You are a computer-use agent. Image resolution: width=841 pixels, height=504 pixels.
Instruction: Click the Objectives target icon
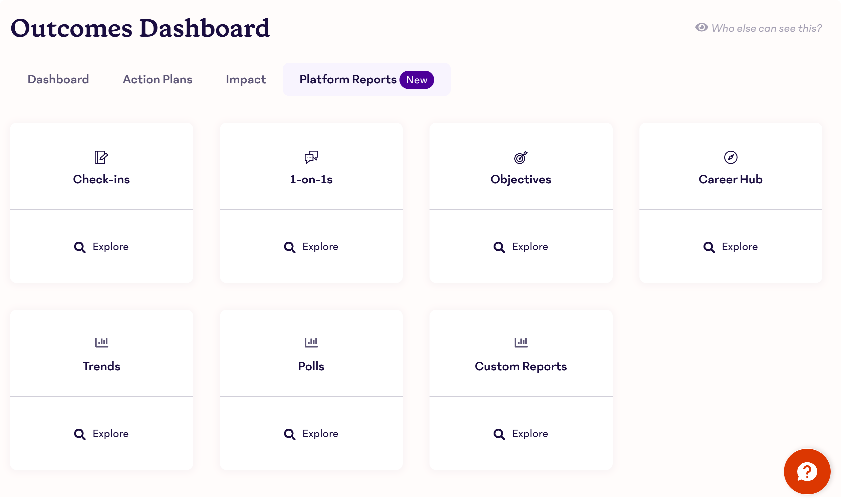520,157
